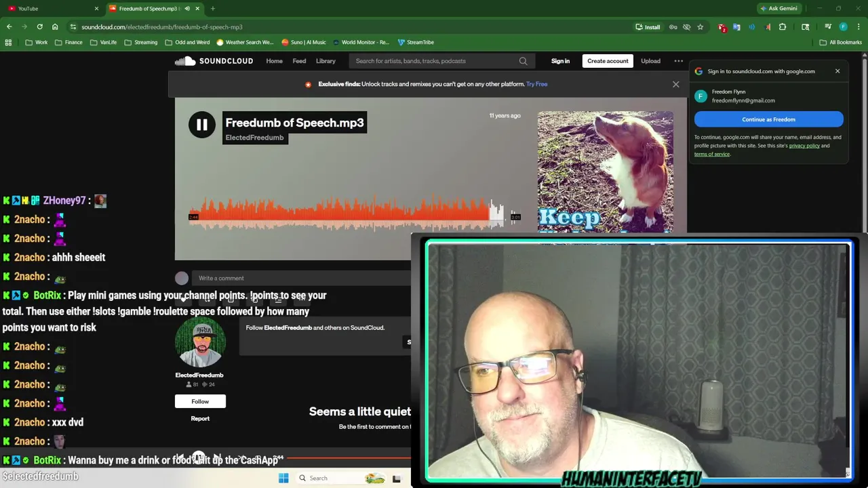Image resolution: width=868 pixels, height=488 pixels.
Task: Follow ElectedFreedumb
Action: click(x=200, y=401)
